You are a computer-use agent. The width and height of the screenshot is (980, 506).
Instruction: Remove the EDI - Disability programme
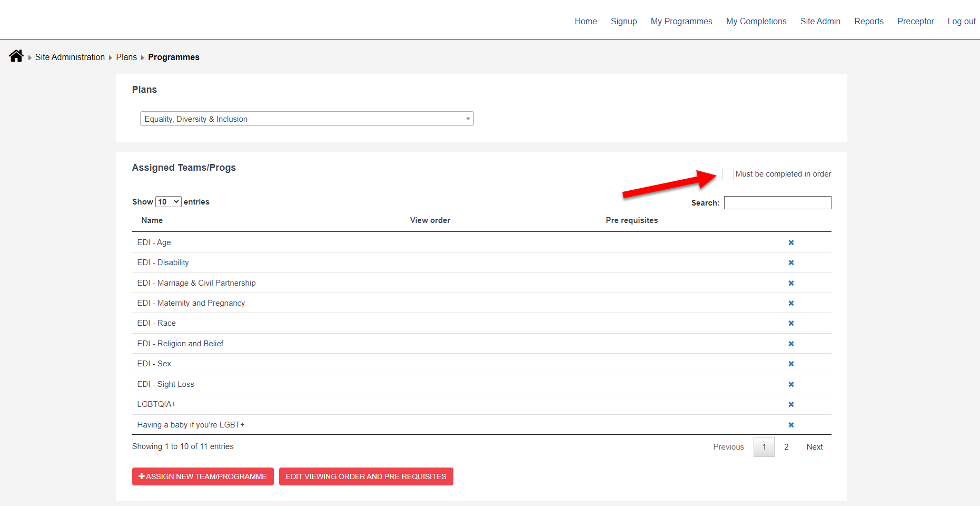pyautogui.click(x=791, y=262)
